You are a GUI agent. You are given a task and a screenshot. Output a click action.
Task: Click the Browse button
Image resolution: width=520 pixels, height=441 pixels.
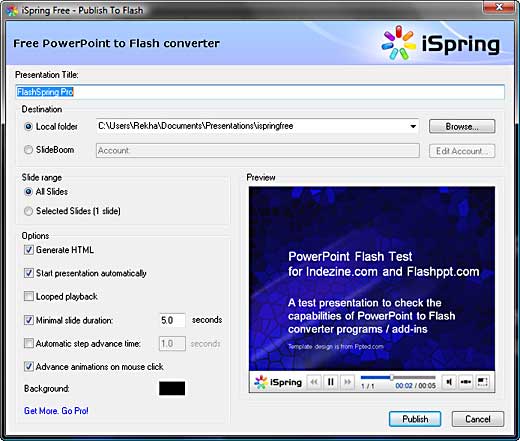(x=462, y=127)
